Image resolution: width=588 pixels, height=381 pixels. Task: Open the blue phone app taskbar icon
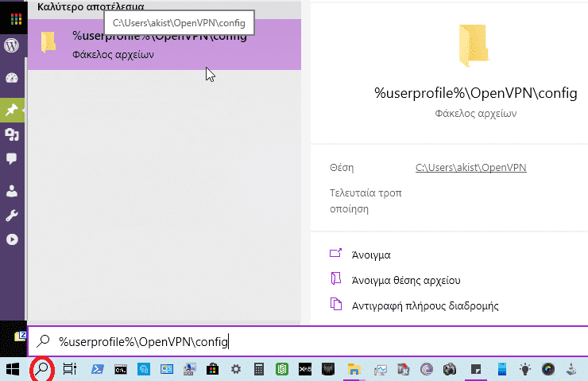pos(501,369)
